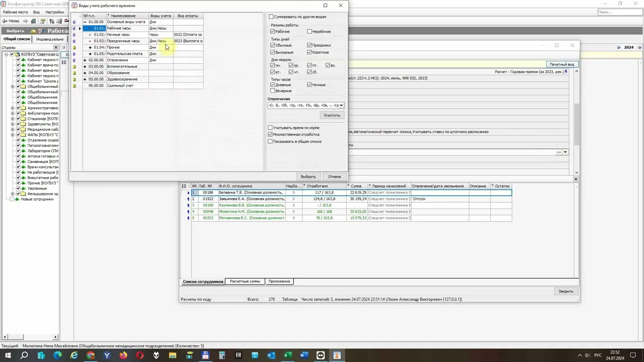Sort by the Отработано column header
The height and width of the screenshot is (362, 644).
click(x=324, y=186)
